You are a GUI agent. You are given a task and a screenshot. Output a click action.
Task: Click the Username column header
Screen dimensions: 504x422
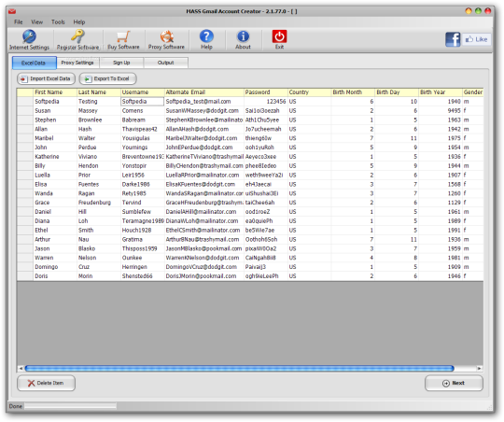click(x=143, y=92)
